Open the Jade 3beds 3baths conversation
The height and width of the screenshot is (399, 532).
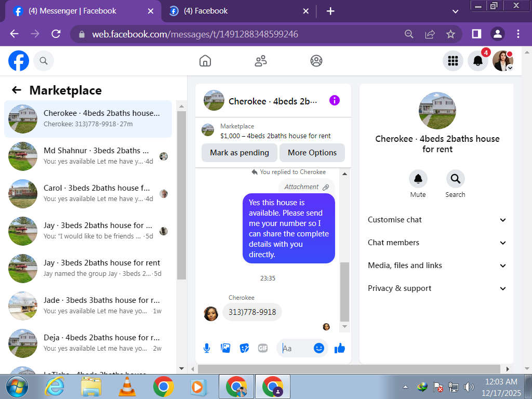pyautogui.click(x=88, y=305)
